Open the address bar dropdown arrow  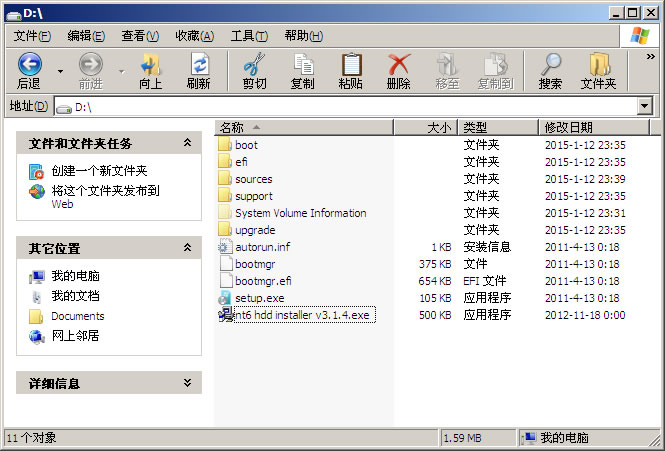click(x=645, y=106)
